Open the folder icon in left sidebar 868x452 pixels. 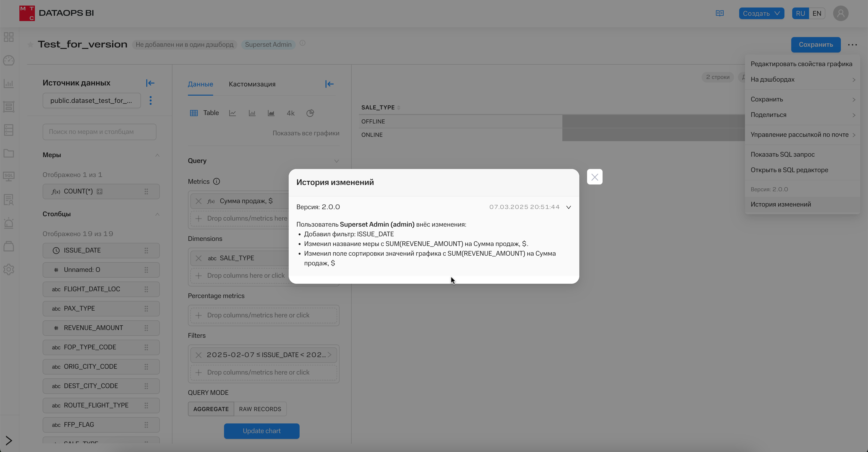[9, 153]
